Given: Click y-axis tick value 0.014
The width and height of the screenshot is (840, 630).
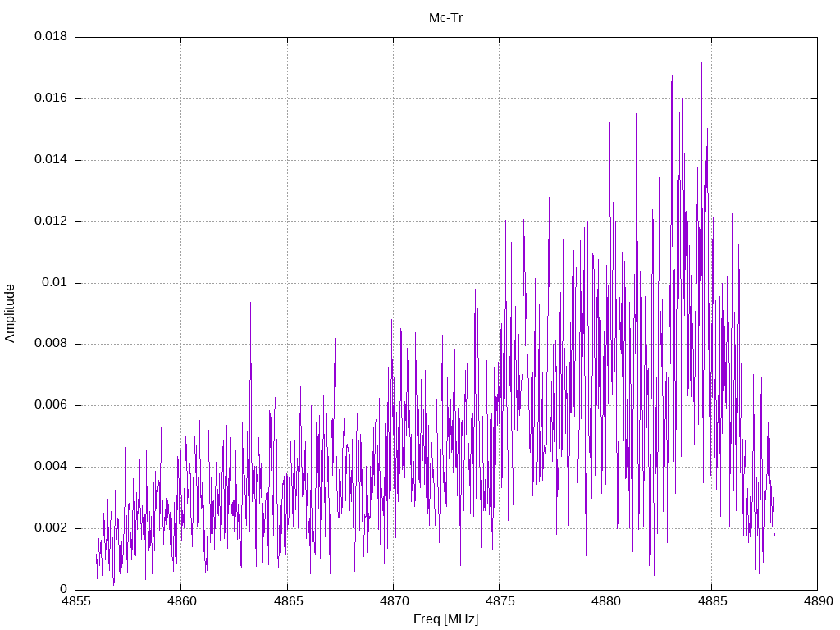Looking at the screenshot, I should point(51,160).
